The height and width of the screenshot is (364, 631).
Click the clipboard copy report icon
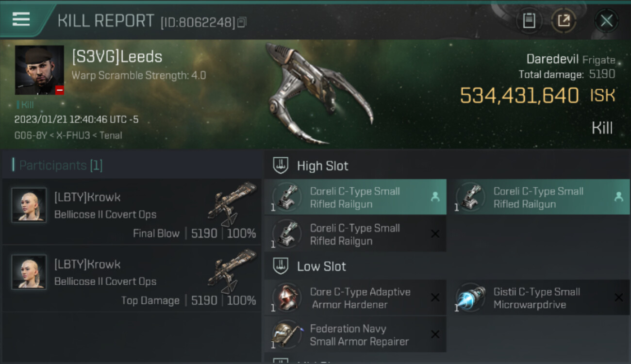pyautogui.click(x=529, y=21)
